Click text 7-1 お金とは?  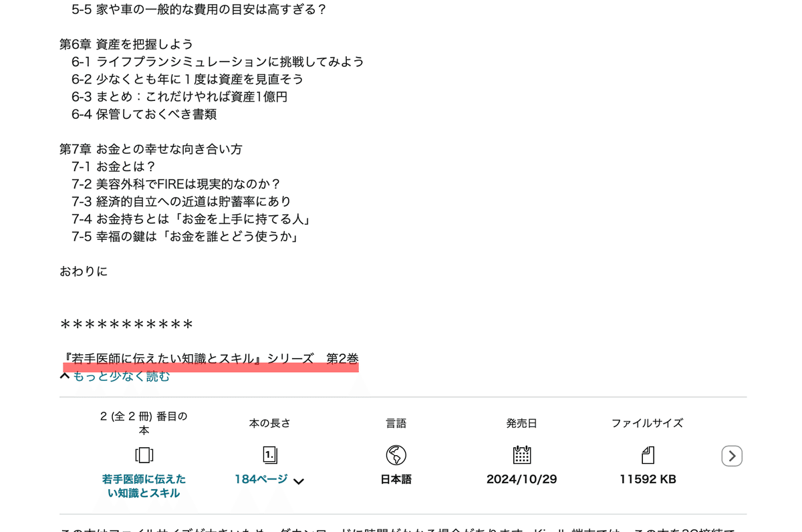click(x=114, y=166)
